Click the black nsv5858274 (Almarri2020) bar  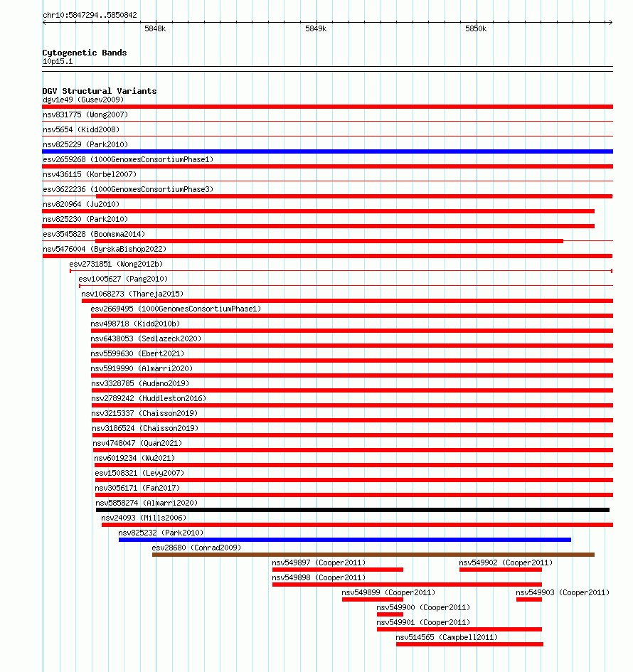353,510
